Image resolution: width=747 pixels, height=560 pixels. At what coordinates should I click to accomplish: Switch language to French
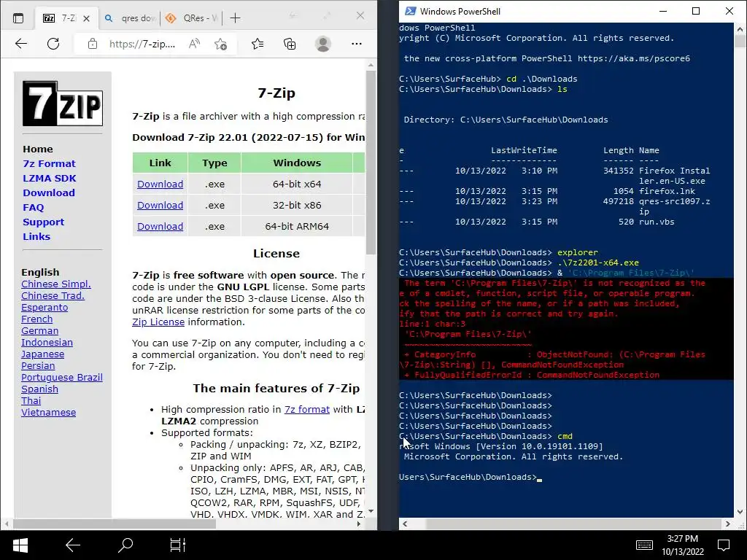coord(36,319)
